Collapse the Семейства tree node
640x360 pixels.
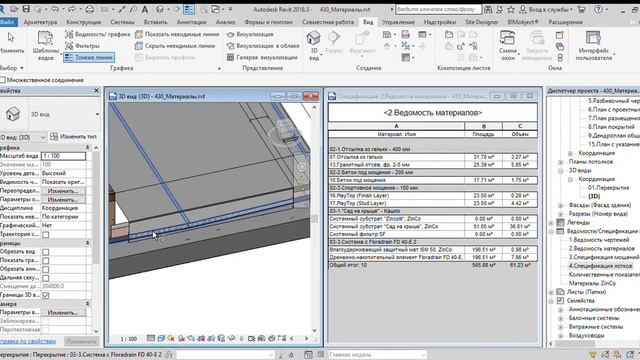tap(551, 301)
